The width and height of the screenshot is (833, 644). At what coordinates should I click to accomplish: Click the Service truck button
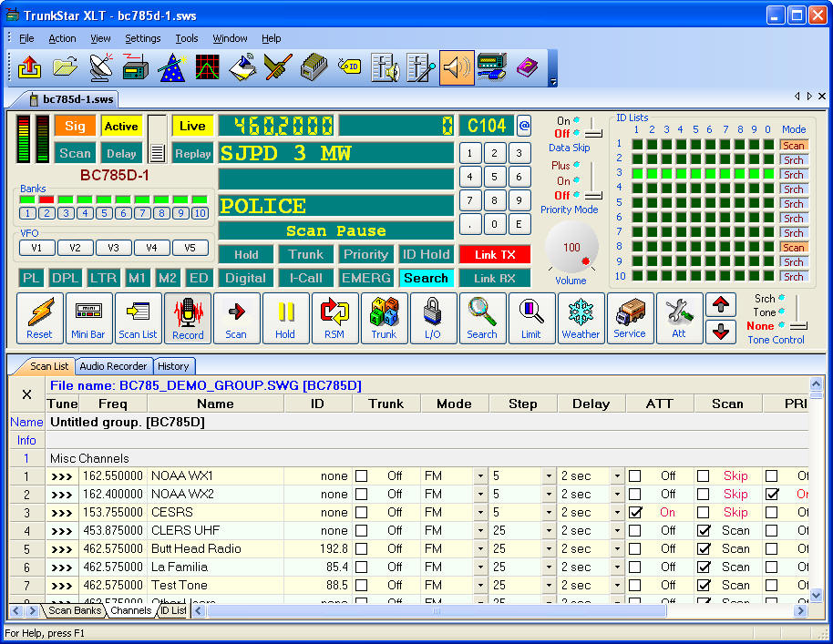tap(630, 319)
